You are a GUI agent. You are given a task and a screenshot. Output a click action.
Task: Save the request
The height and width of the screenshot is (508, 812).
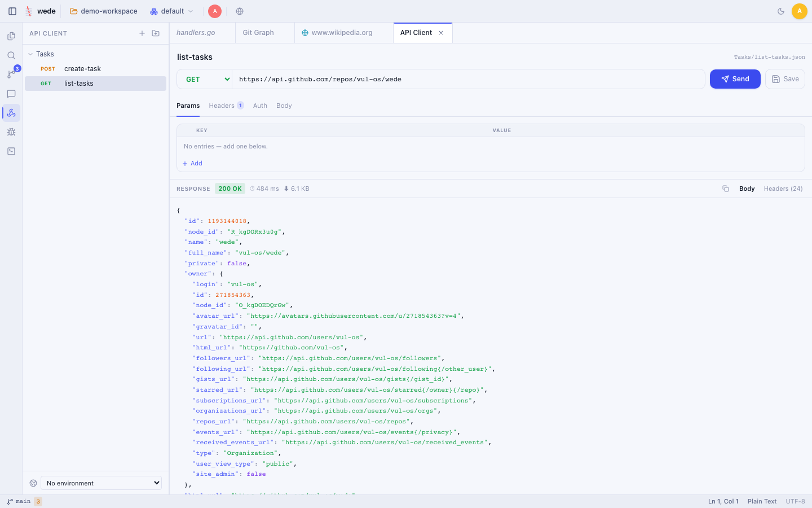click(x=785, y=79)
